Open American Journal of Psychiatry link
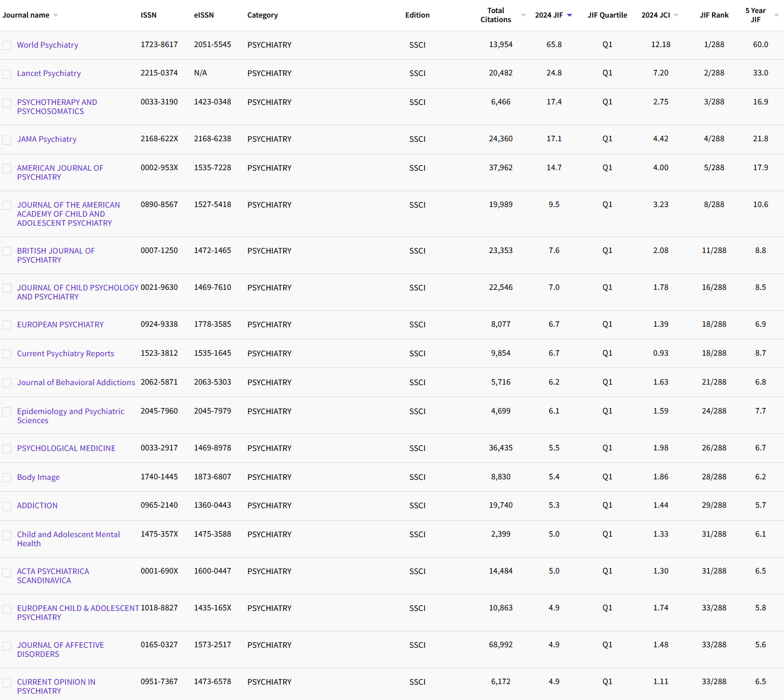This screenshot has height=700, width=784. (60, 172)
